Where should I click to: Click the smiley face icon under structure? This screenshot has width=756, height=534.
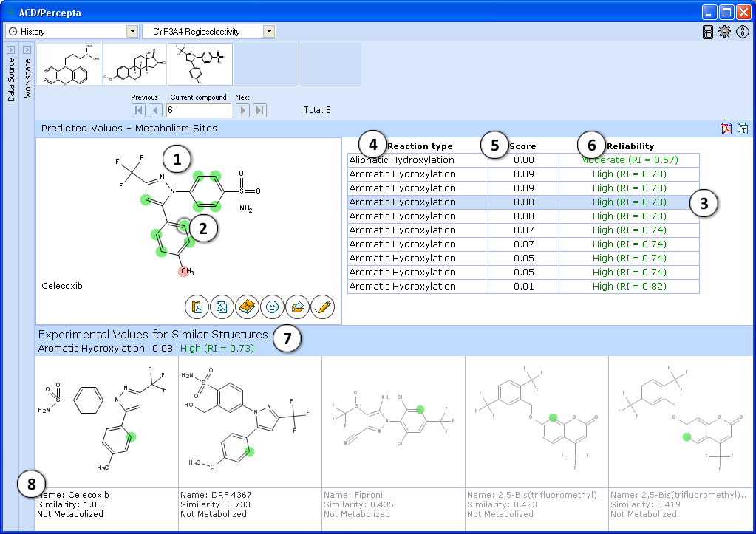[x=273, y=307]
